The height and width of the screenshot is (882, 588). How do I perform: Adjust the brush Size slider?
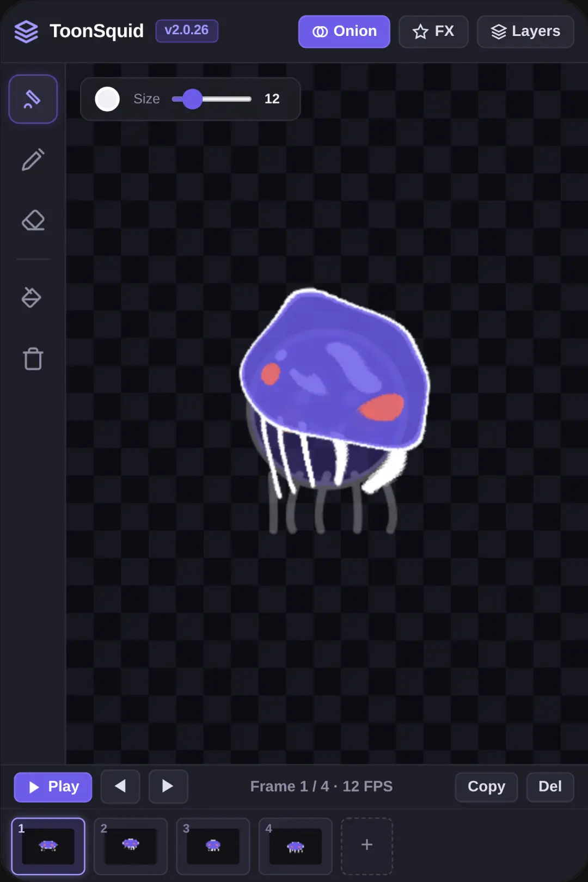coord(211,99)
